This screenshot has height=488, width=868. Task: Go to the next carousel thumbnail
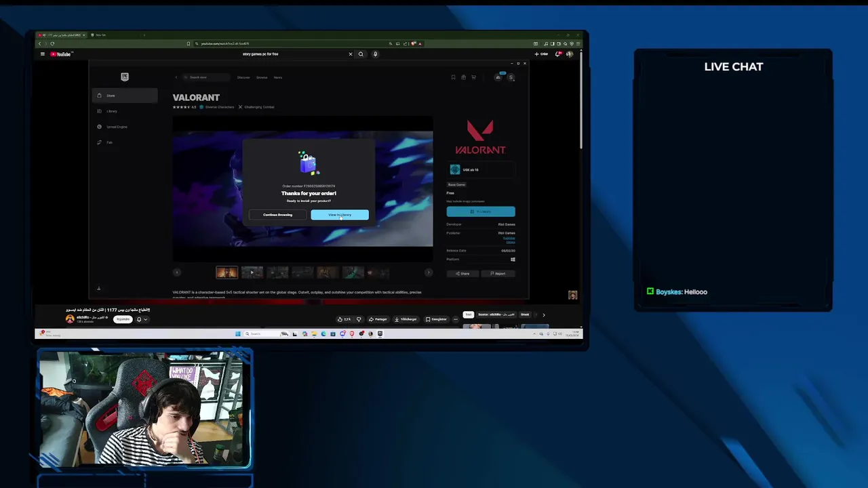coord(428,272)
